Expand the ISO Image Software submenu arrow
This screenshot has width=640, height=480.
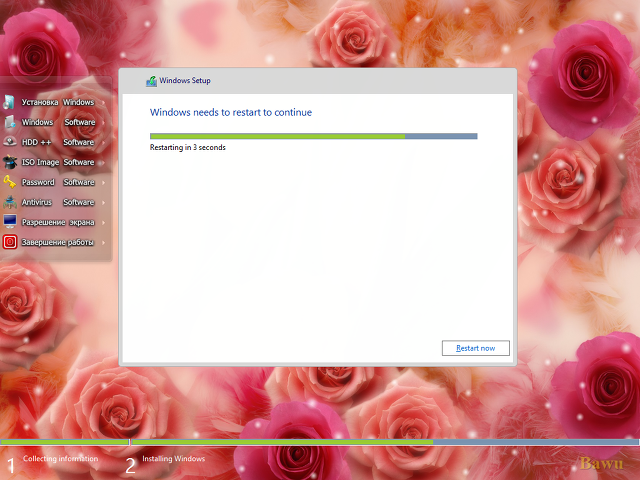coord(104,162)
